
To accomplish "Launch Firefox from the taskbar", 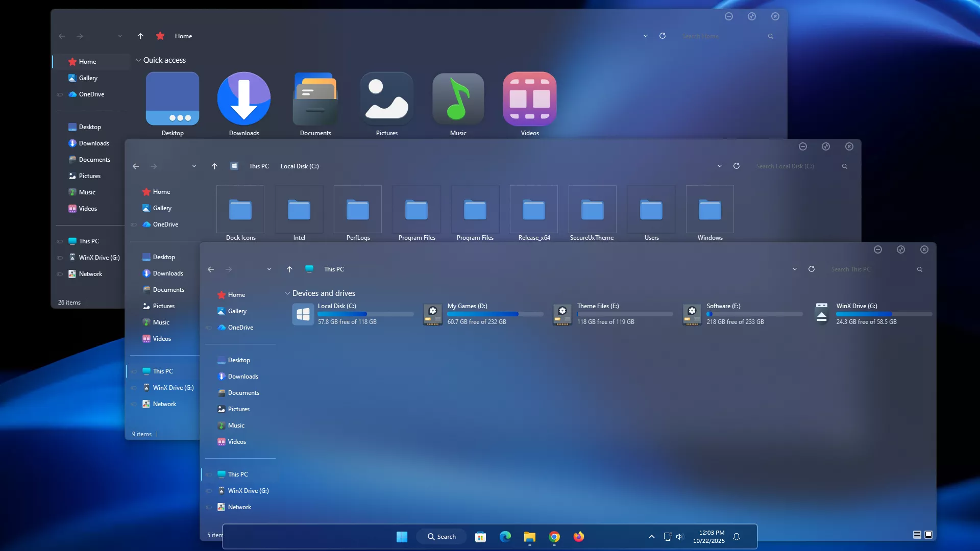I will click(578, 537).
